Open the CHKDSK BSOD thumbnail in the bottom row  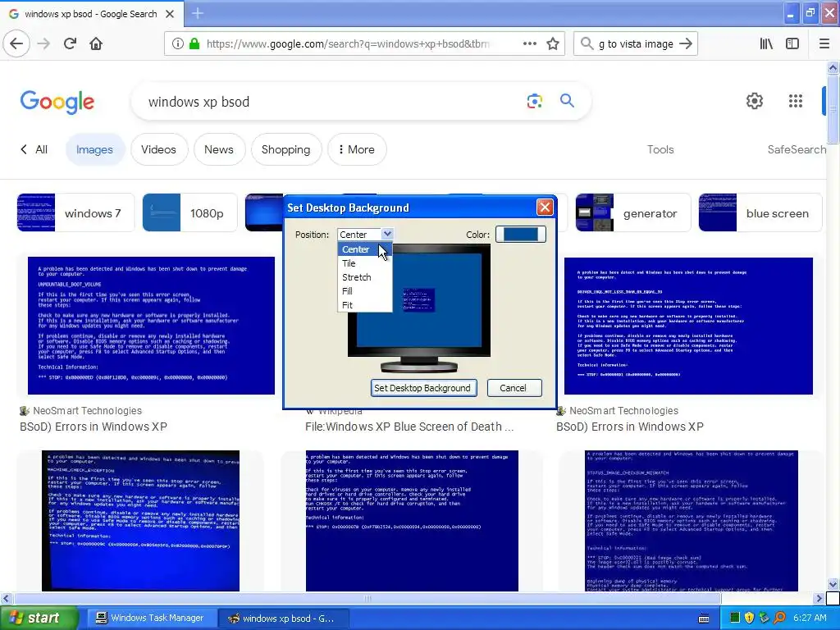[x=412, y=521]
